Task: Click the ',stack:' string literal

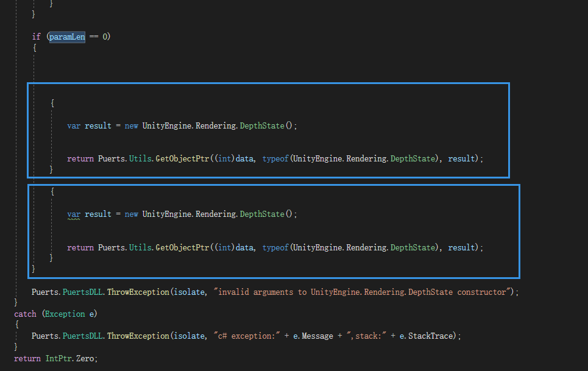Action: click(x=366, y=336)
